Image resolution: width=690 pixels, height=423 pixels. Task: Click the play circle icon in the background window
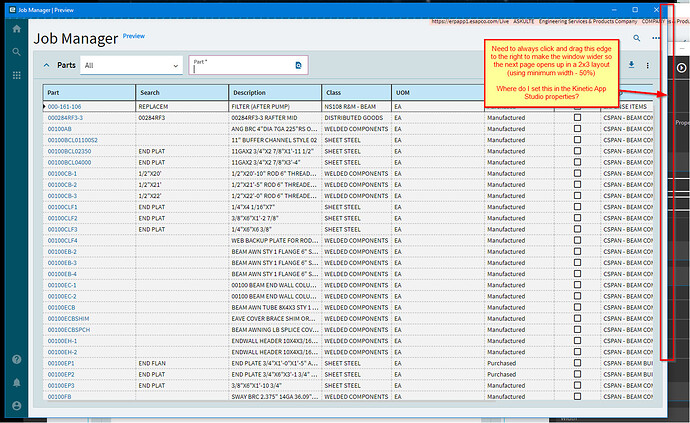[x=681, y=68]
